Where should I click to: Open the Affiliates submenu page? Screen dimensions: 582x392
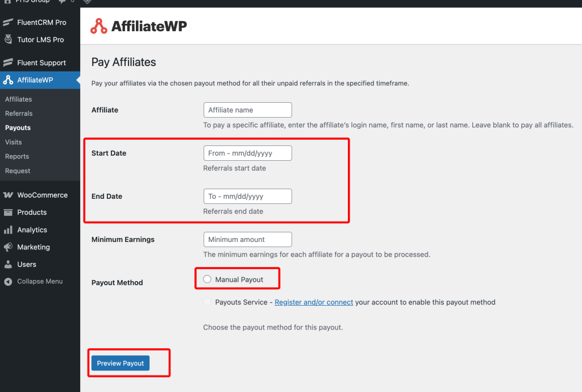click(19, 99)
